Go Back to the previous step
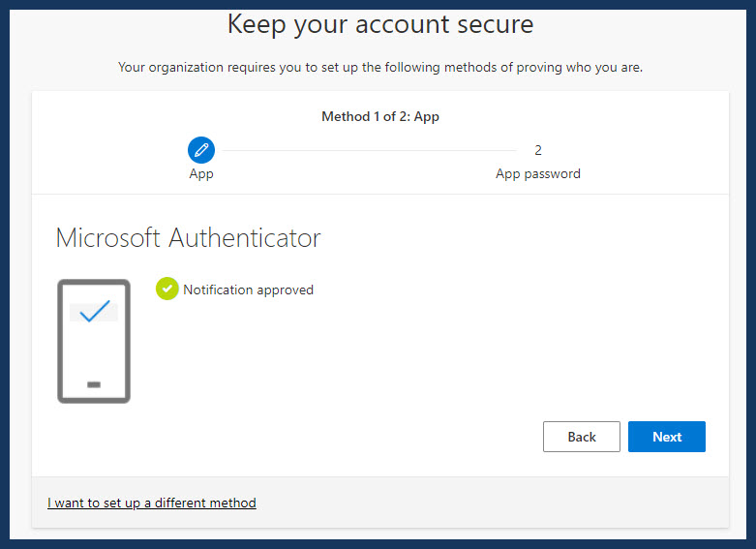 point(582,437)
